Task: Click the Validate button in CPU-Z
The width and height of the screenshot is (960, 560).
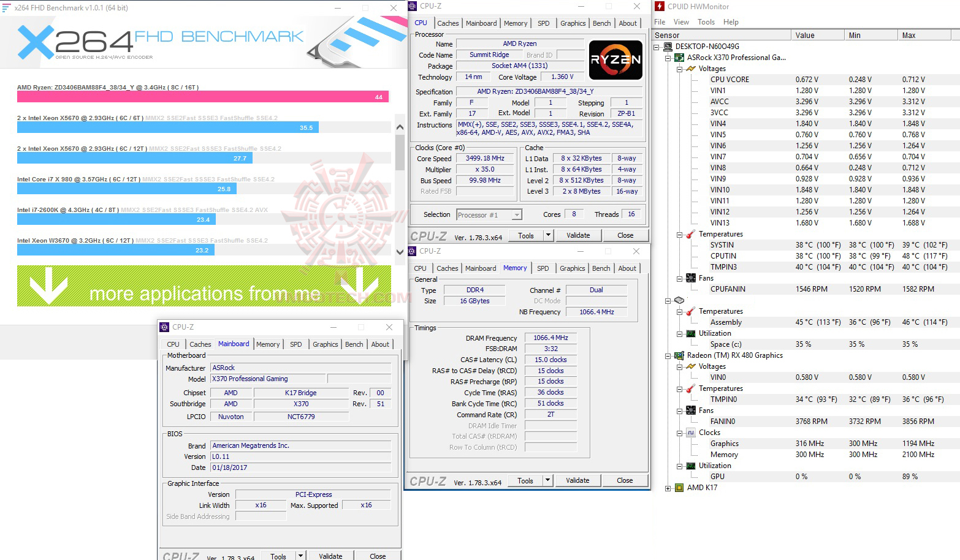Action: click(578, 235)
